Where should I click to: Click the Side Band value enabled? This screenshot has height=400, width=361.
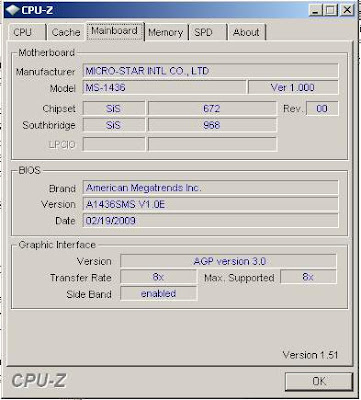[x=158, y=294]
